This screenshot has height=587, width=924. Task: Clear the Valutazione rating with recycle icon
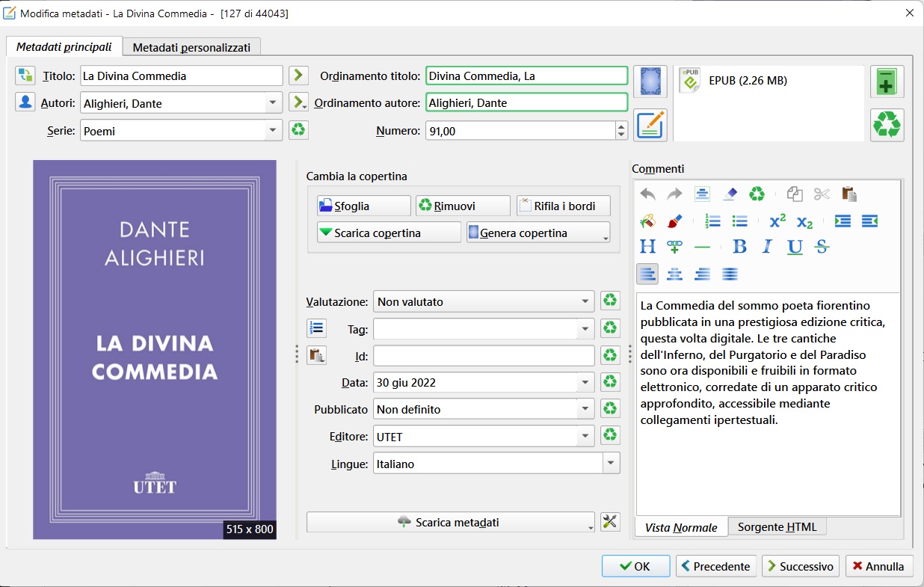pyautogui.click(x=610, y=301)
